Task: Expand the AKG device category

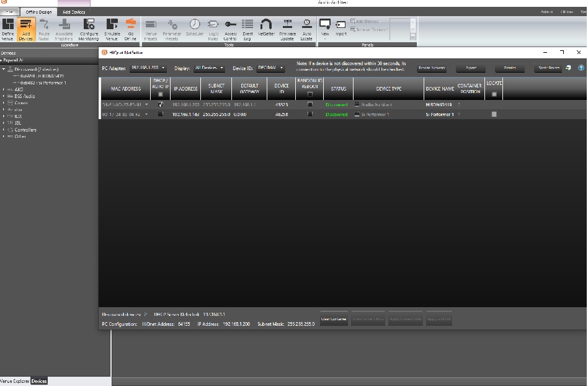Action: (x=4, y=89)
